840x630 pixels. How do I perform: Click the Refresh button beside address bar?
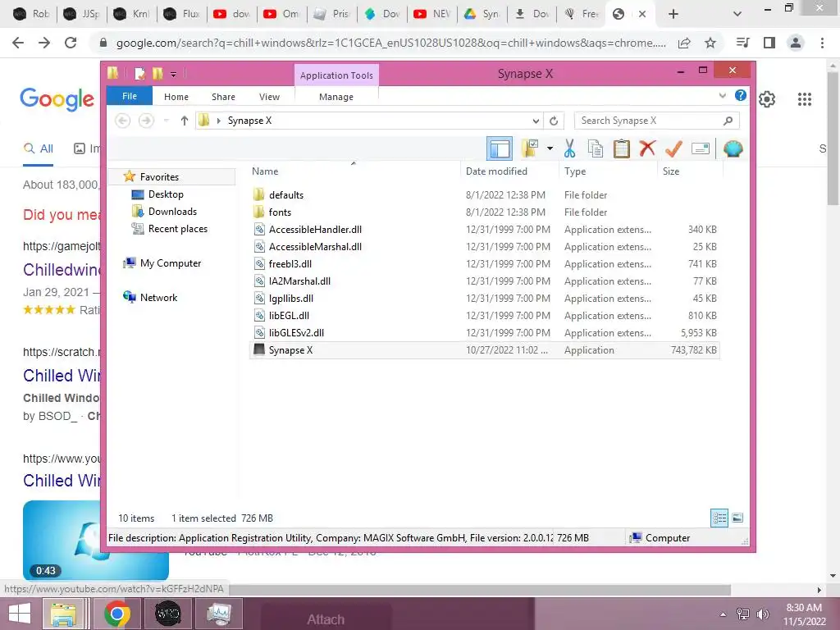(554, 121)
